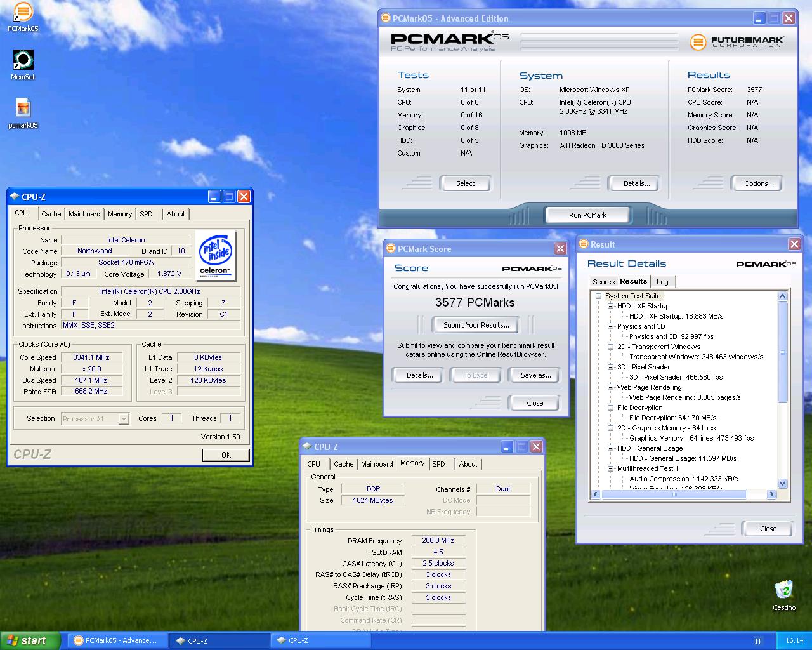Select the 'File Decryption: 64.170 MB/s' result row
The height and width of the screenshot is (650, 812).
pyautogui.click(x=672, y=418)
